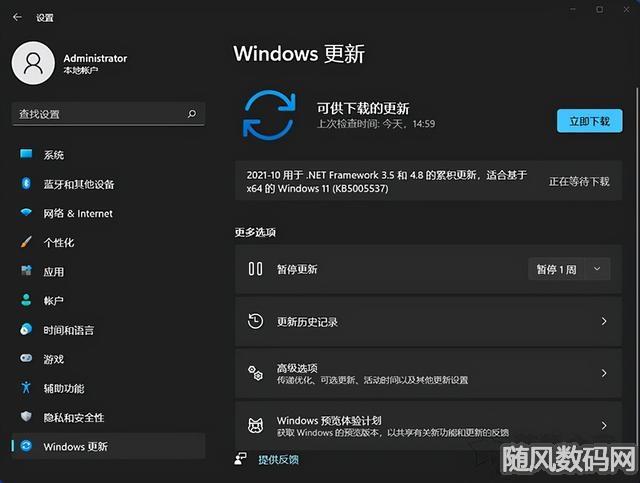Expand 更新历史记录 chevron
The height and width of the screenshot is (483, 640).
coord(604,321)
